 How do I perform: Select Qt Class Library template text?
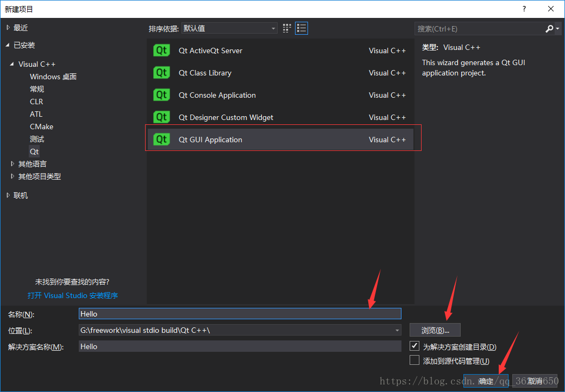coord(205,73)
